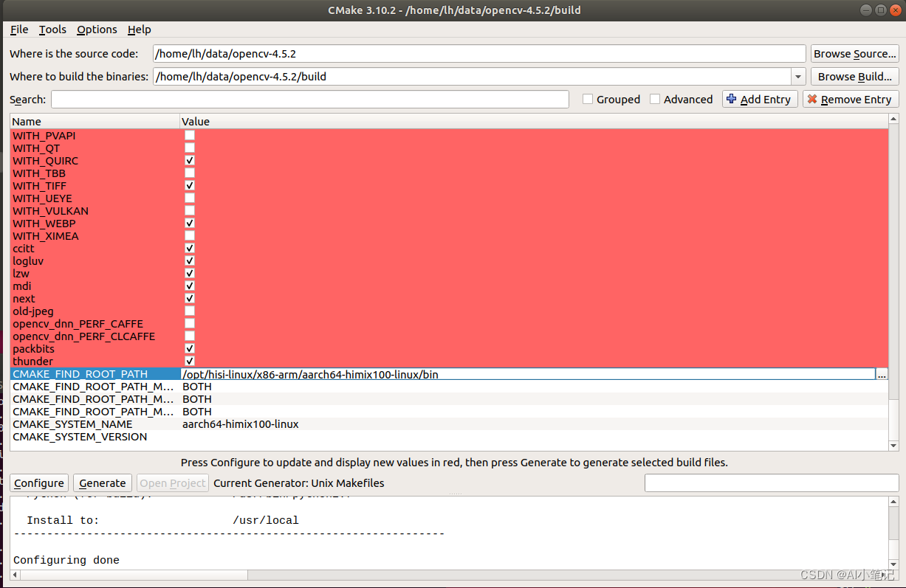
Task: Minimize the CMake window
Action: [x=865, y=10]
